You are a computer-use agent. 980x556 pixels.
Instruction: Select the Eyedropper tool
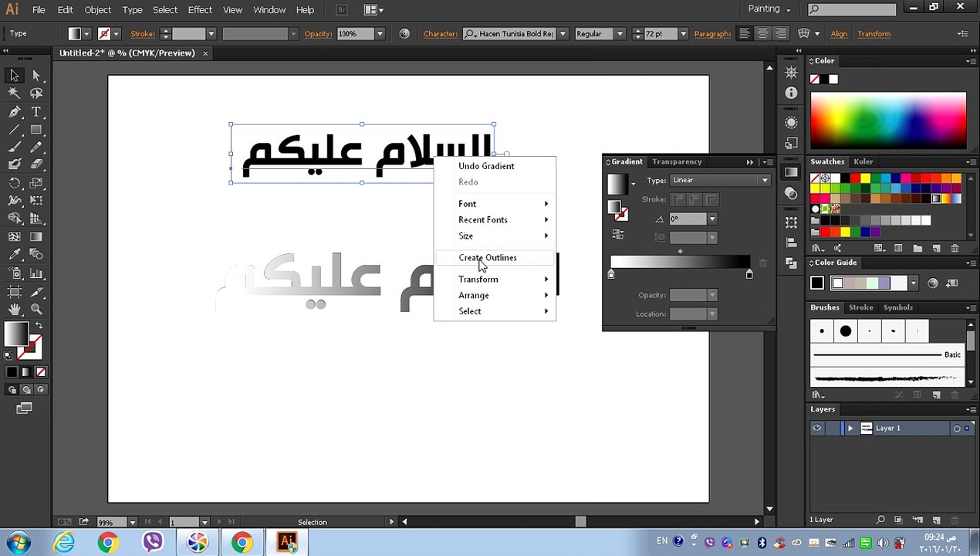pyautogui.click(x=14, y=255)
